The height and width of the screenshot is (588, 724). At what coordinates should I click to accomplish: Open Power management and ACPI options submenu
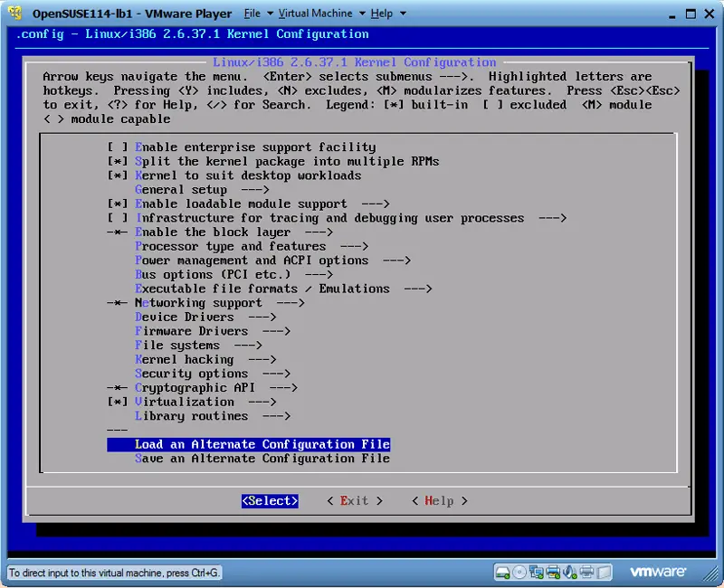coord(272,261)
